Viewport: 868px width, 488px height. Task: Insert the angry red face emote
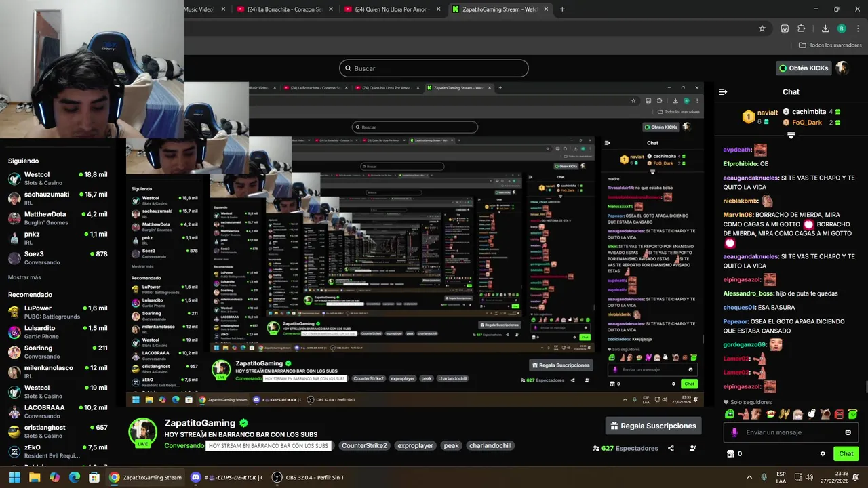839,414
